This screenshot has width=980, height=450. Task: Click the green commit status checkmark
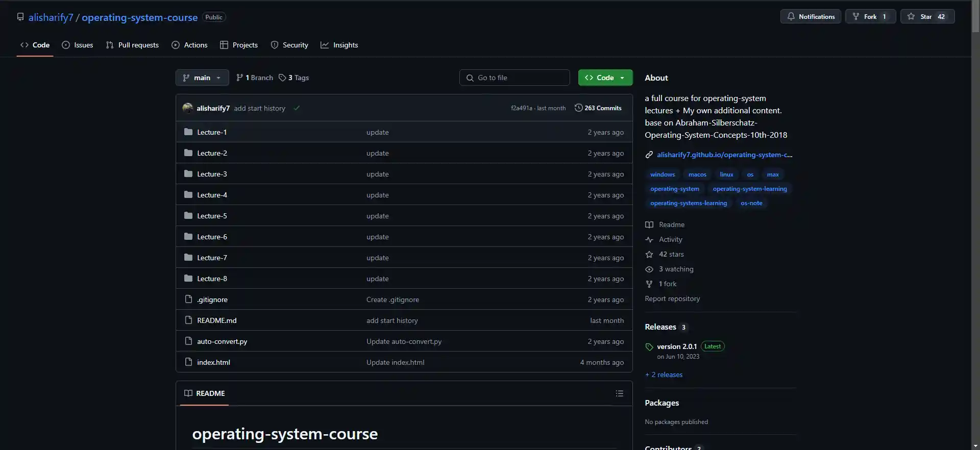click(x=297, y=108)
